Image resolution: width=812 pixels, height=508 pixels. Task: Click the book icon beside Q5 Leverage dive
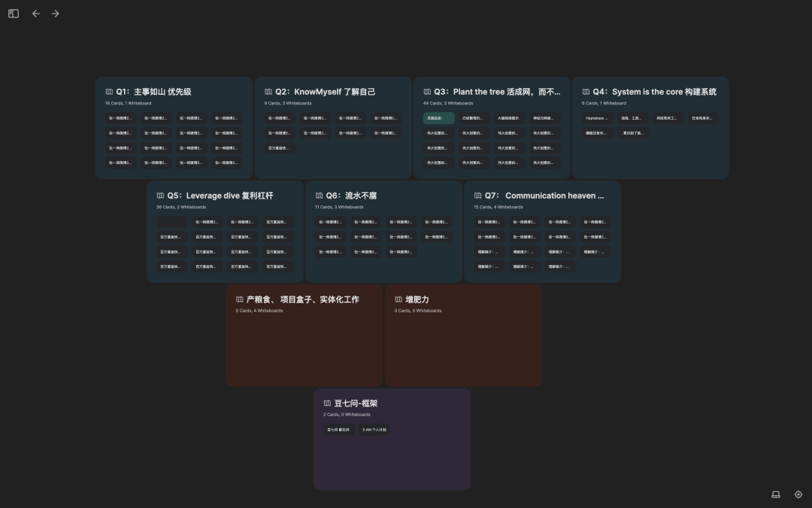point(160,196)
